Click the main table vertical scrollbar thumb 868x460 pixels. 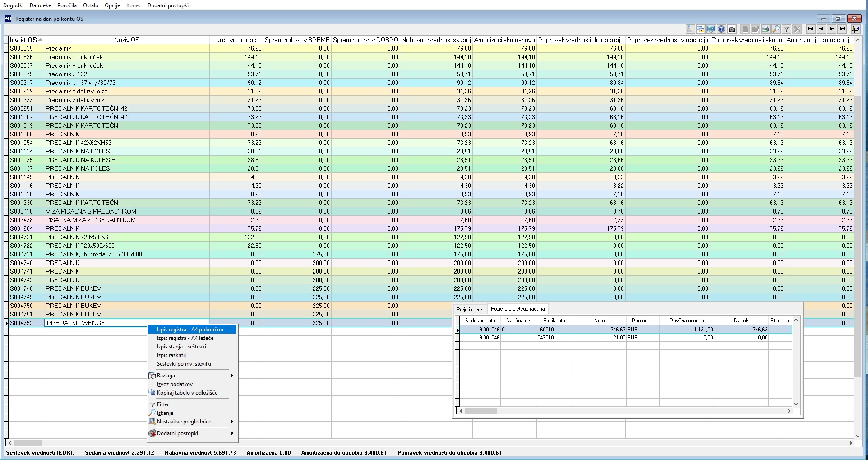pos(858,237)
